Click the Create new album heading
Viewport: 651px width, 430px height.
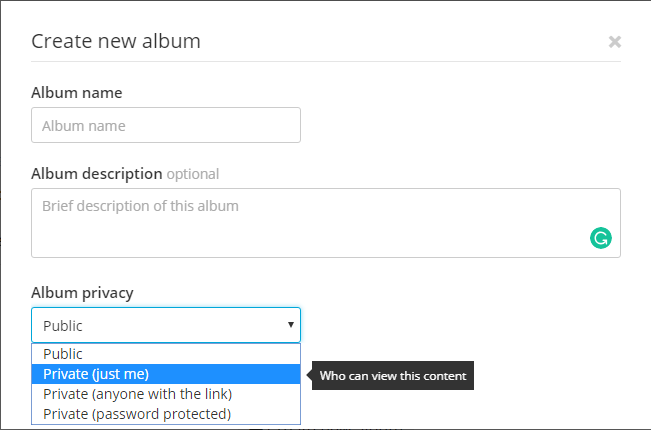[x=116, y=41]
